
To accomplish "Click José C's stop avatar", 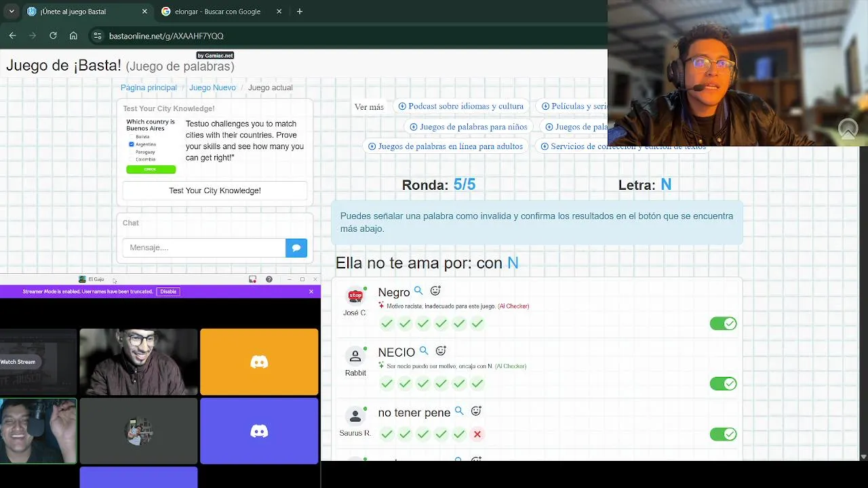I will [355, 296].
